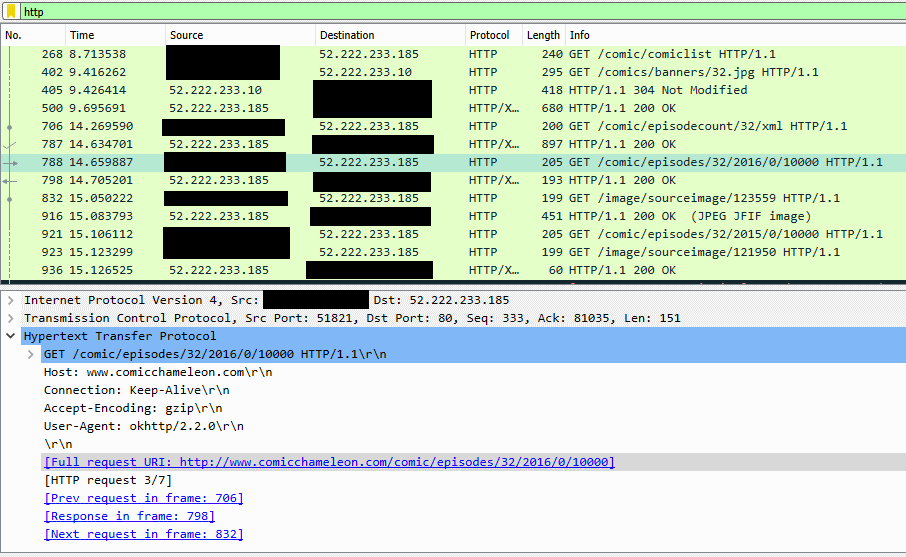Click length 451 cell of packet 916
906x557 pixels.
[552, 216]
